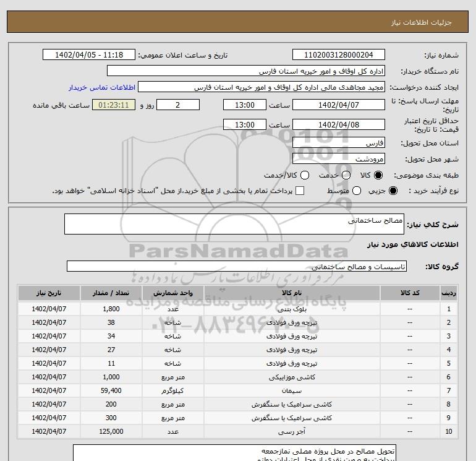Image resolution: width=476 pixels, height=461 pixels.
Task: Click the response deadline hour 13:00 field
Action: [245, 105]
